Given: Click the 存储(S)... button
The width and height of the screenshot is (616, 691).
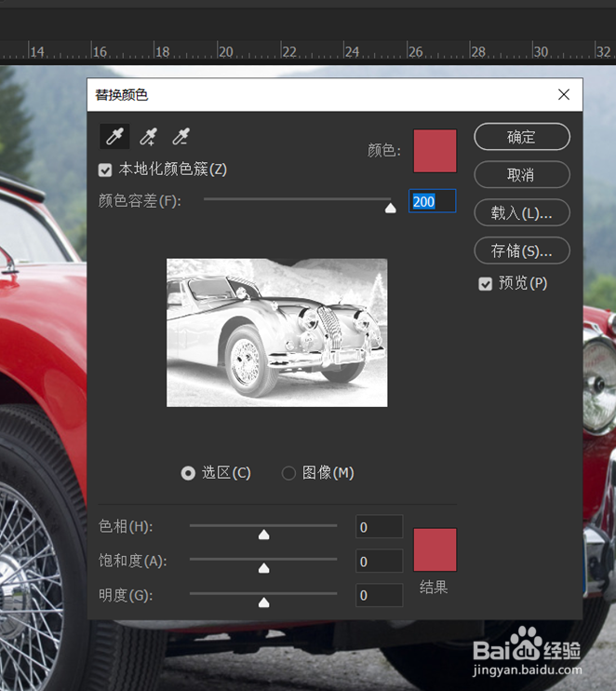Looking at the screenshot, I should tap(522, 251).
